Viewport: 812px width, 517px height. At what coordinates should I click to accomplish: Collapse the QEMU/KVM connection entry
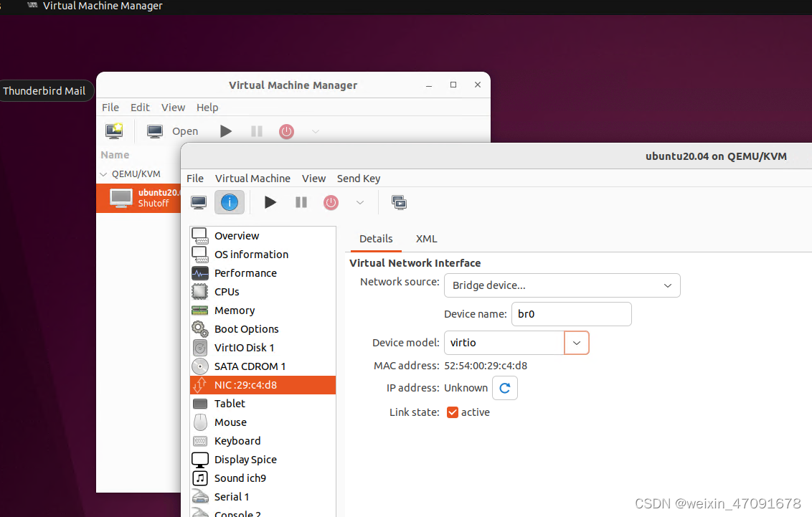click(103, 174)
